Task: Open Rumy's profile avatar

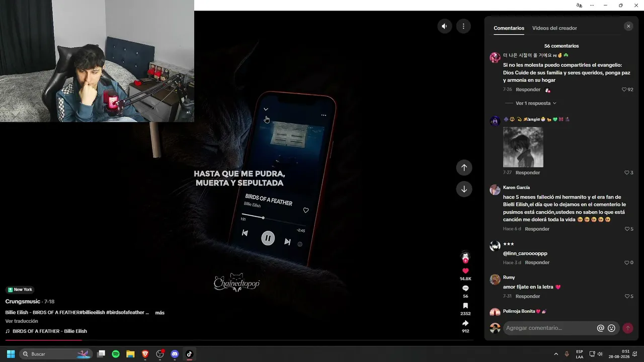Action: [495, 280]
